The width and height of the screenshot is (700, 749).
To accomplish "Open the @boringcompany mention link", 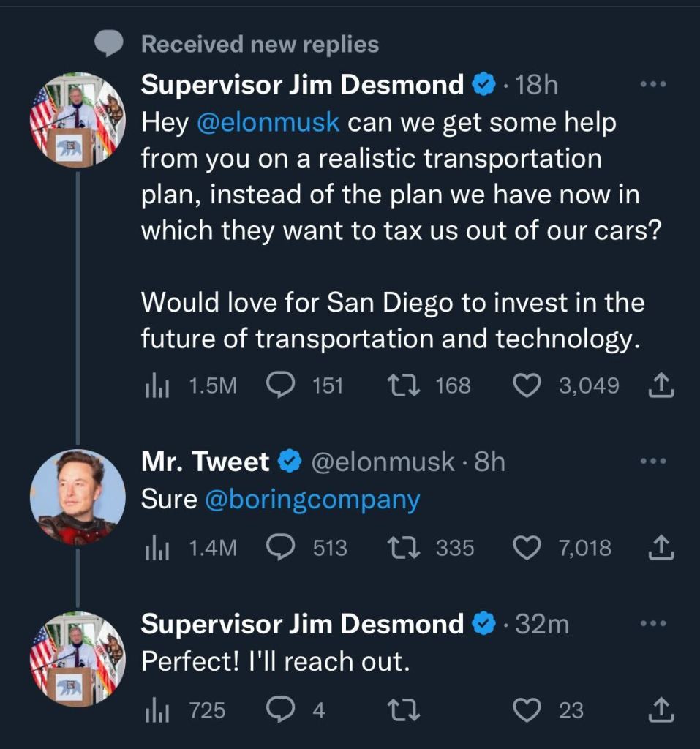I will coord(312,500).
